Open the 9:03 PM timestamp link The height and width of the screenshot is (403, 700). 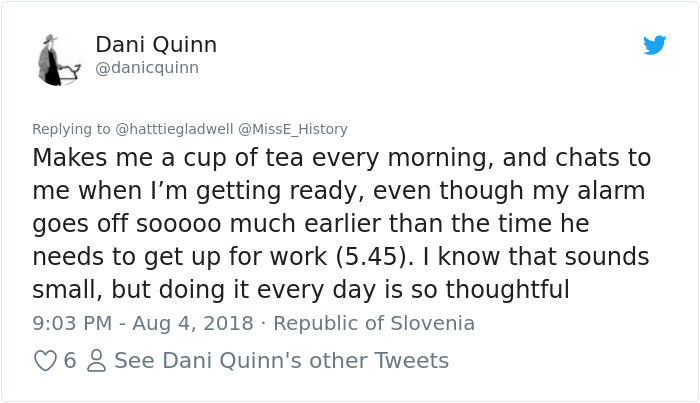tap(72, 323)
